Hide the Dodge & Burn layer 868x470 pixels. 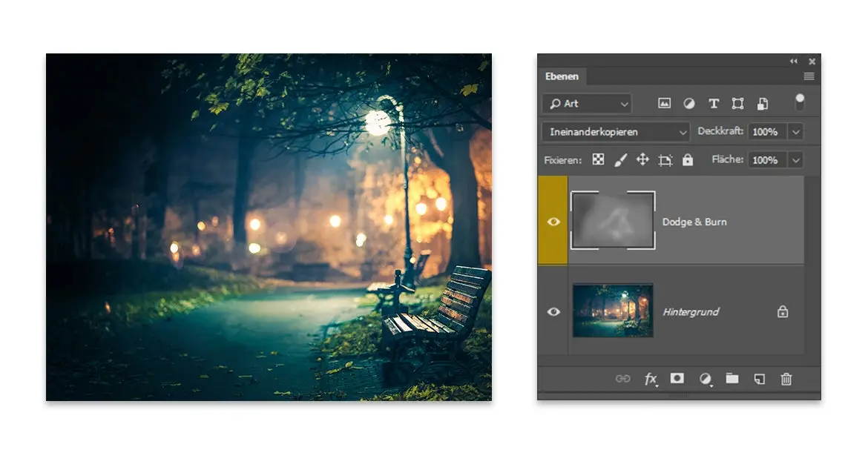coord(553,221)
